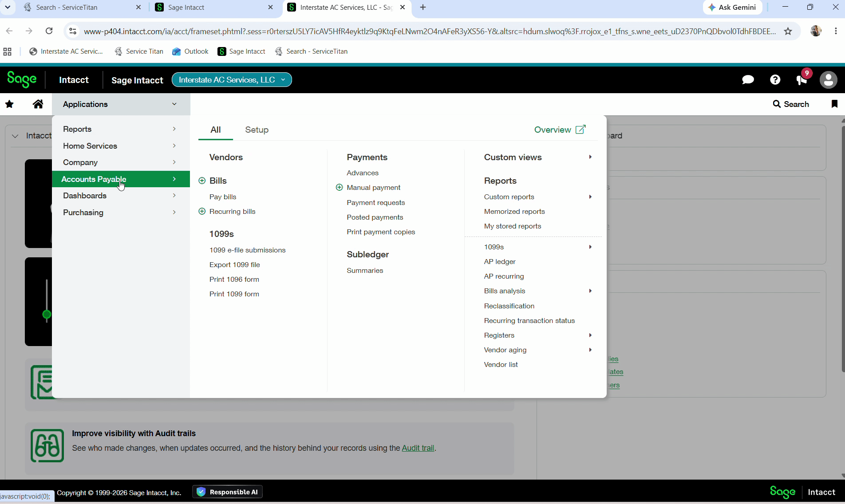845x504 pixels.
Task: Open Export 1099 file
Action: tap(235, 265)
